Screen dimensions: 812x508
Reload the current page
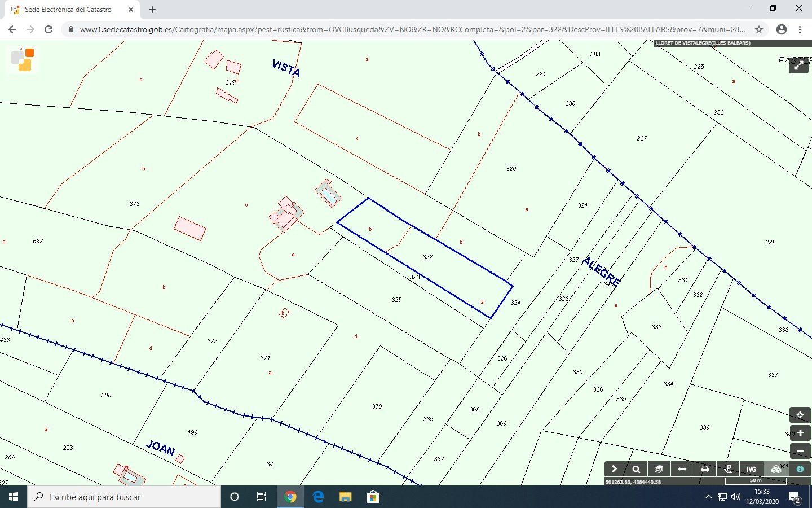48,29
